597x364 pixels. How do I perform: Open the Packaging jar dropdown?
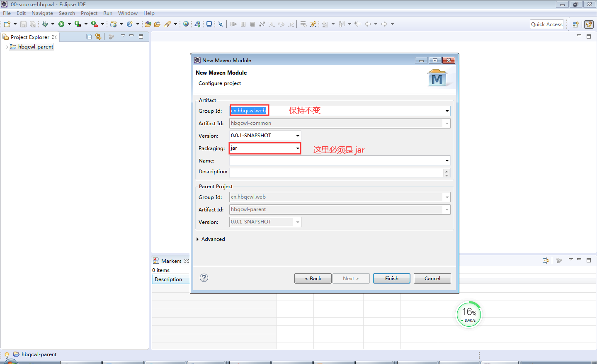click(x=298, y=148)
